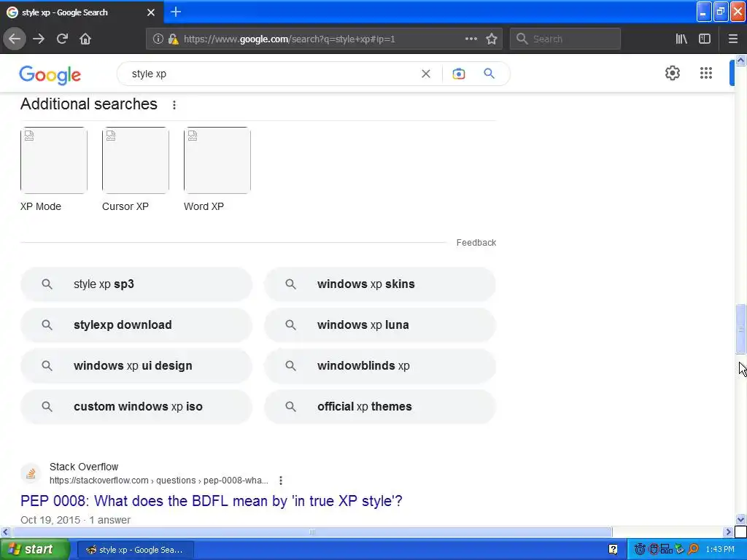Open the Word XP thumbnail
This screenshot has width=747, height=560.
click(x=217, y=160)
